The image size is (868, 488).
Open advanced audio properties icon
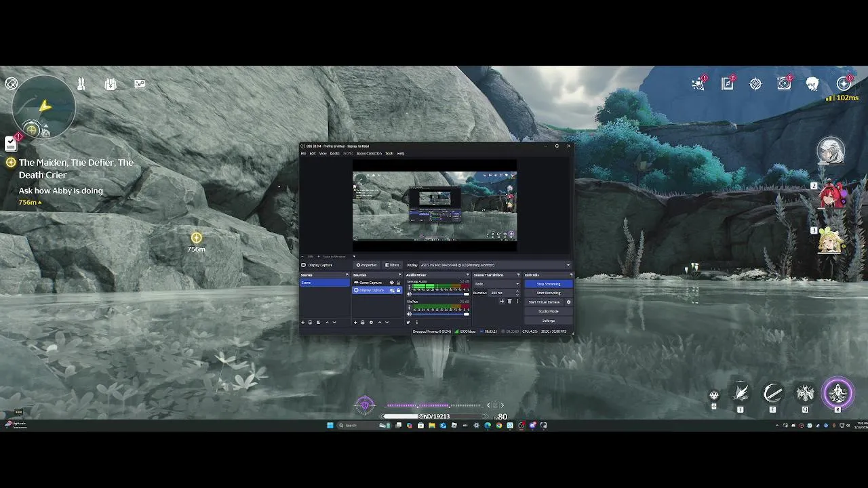408,322
